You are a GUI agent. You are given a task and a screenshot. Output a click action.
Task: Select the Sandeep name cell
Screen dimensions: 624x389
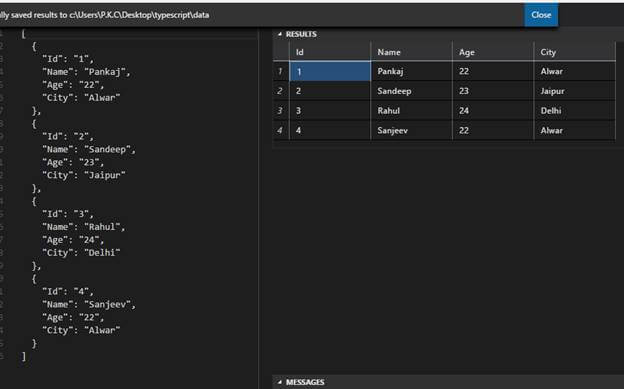click(411, 91)
